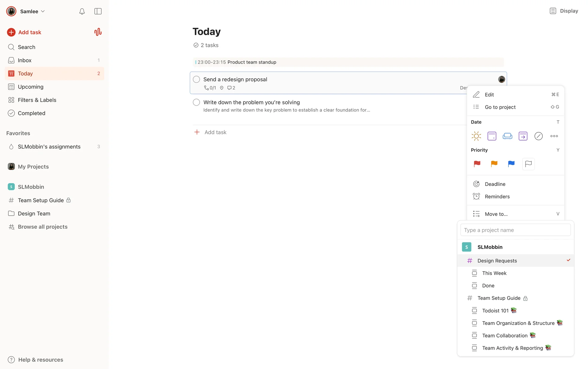Choose the weekend sofa date icon
Screen dimensions: 588x369
click(507, 136)
